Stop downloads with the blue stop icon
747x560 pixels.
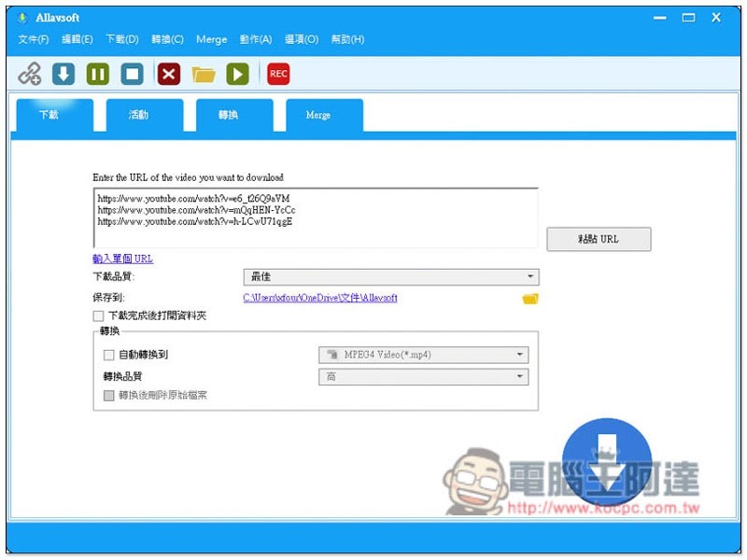[132, 74]
